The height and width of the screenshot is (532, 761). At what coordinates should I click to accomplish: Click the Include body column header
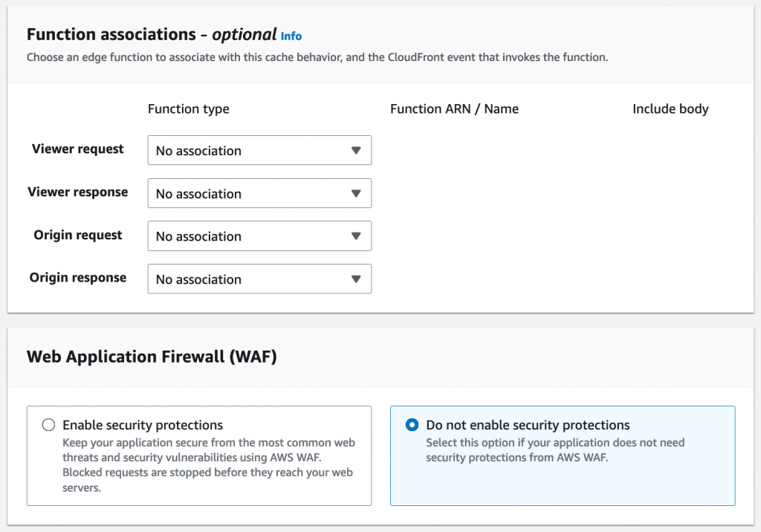[x=670, y=109]
